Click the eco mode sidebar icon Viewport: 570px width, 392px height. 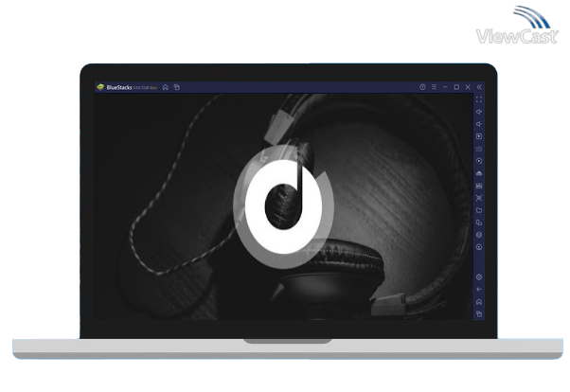[479, 247]
